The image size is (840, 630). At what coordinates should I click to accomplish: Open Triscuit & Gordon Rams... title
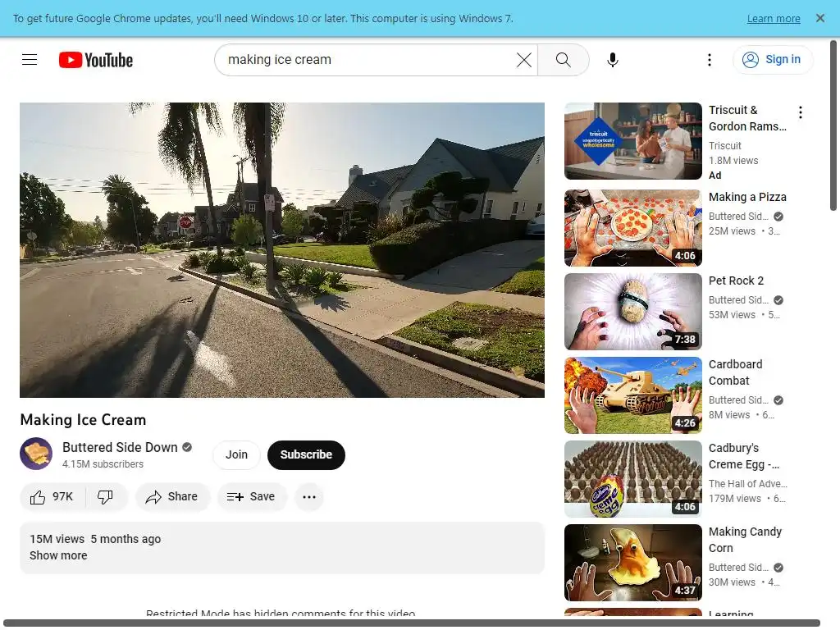(747, 118)
